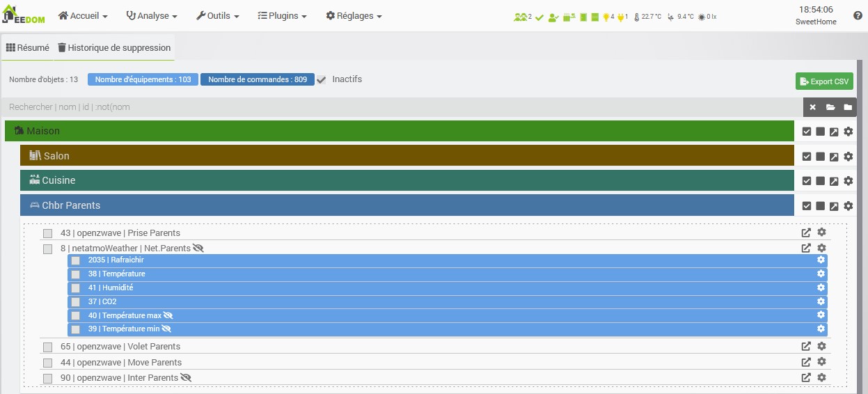Viewport: 868px width, 394px height.
Task: Open the Salon object external link icon
Action: pos(834,157)
